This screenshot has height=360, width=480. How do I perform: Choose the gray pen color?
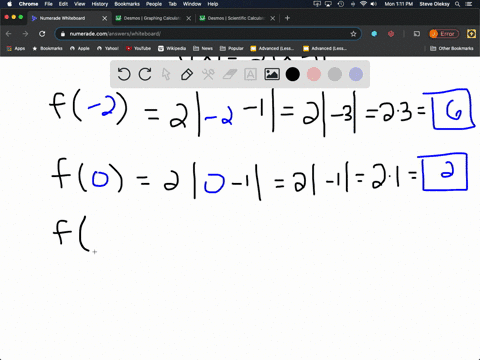click(335, 74)
